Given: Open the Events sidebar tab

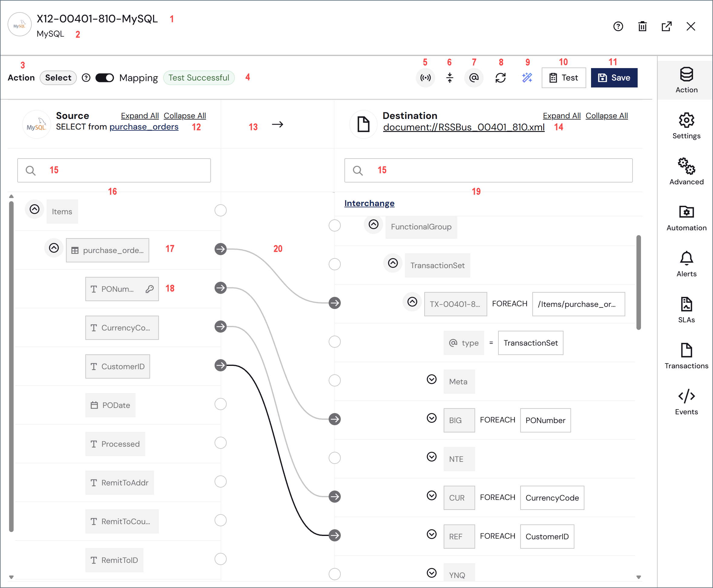Looking at the screenshot, I should point(686,402).
